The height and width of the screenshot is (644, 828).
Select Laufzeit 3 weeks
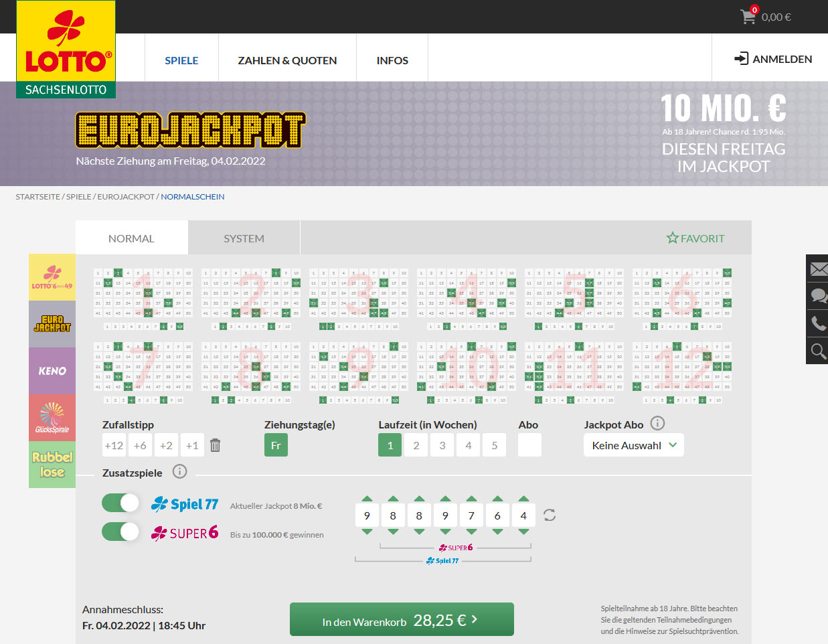click(442, 445)
